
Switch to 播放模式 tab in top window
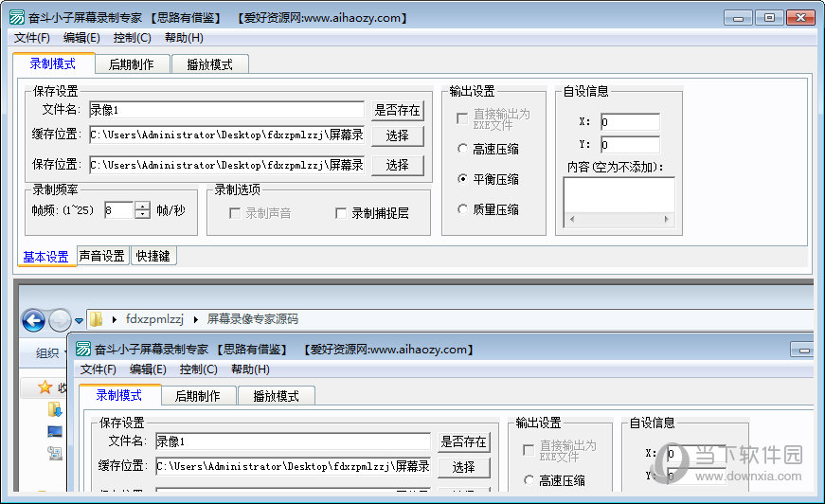click(x=210, y=64)
